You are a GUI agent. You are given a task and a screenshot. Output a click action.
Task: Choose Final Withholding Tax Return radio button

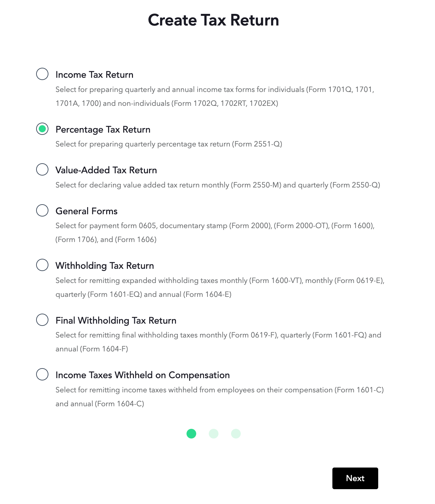(x=42, y=320)
